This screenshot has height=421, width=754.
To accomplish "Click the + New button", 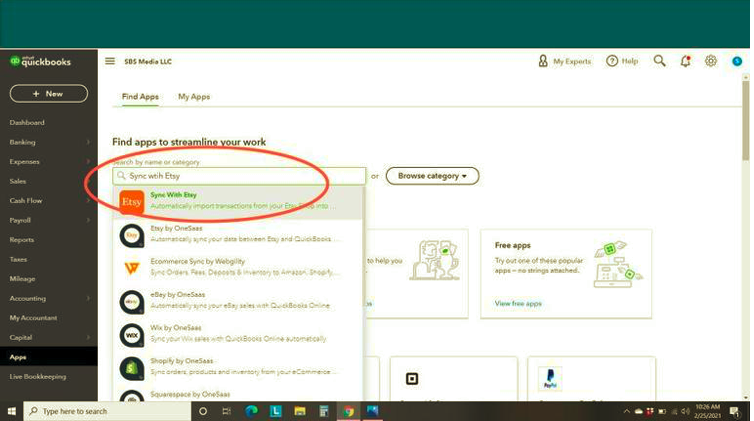I will point(49,94).
